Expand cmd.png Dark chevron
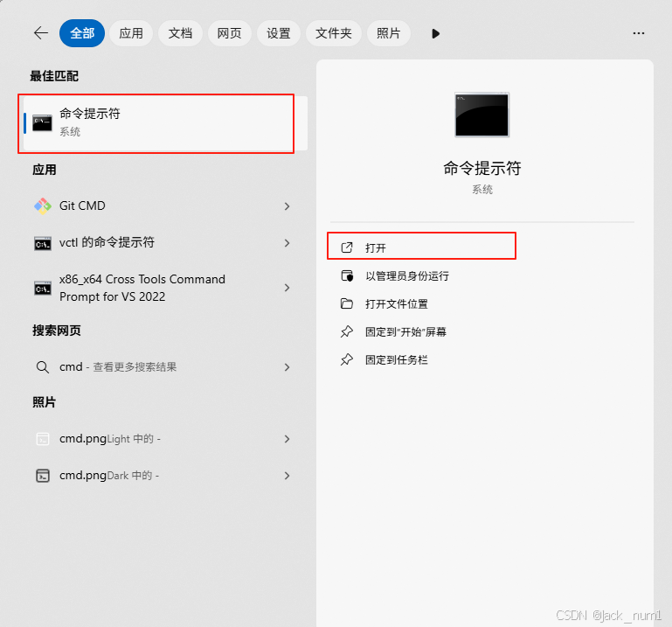Viewport: 672px width, 627px height. pos(288,476)
